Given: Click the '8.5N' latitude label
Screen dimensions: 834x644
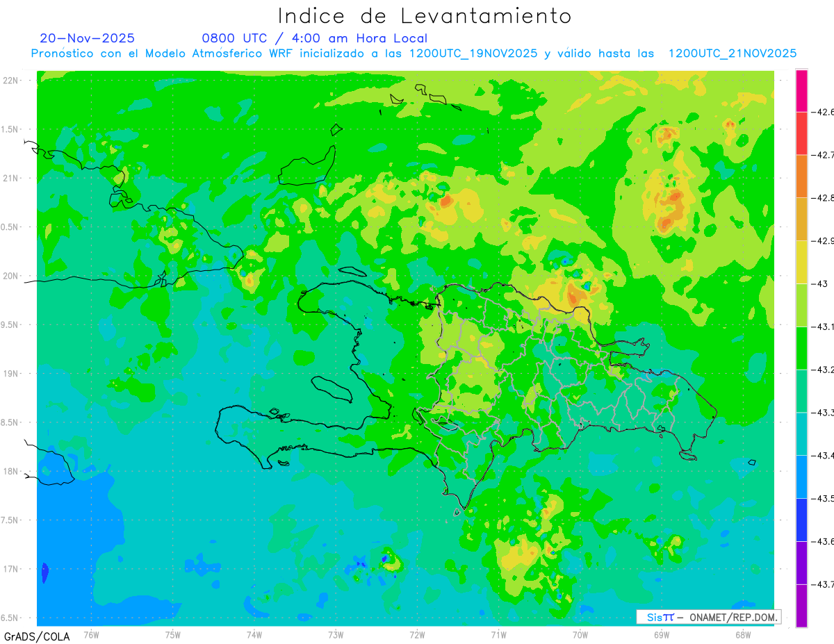Looking at the screenshot, I should 10,422.
